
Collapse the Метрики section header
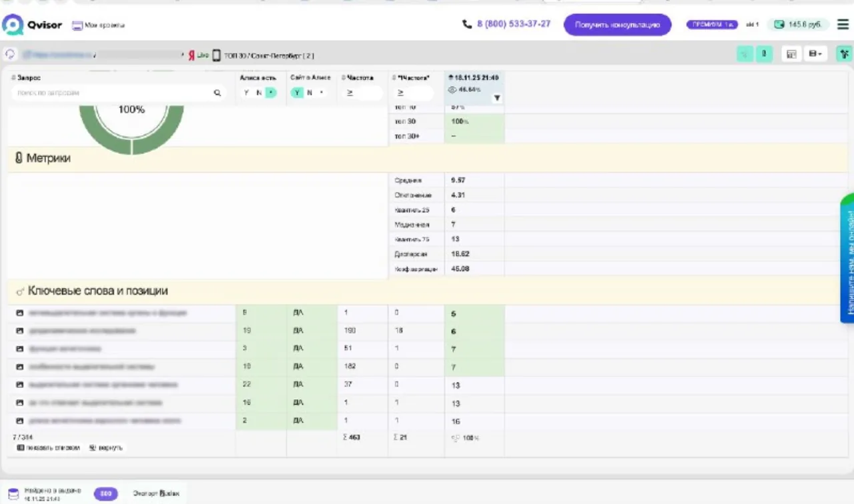tap(428, 159)
